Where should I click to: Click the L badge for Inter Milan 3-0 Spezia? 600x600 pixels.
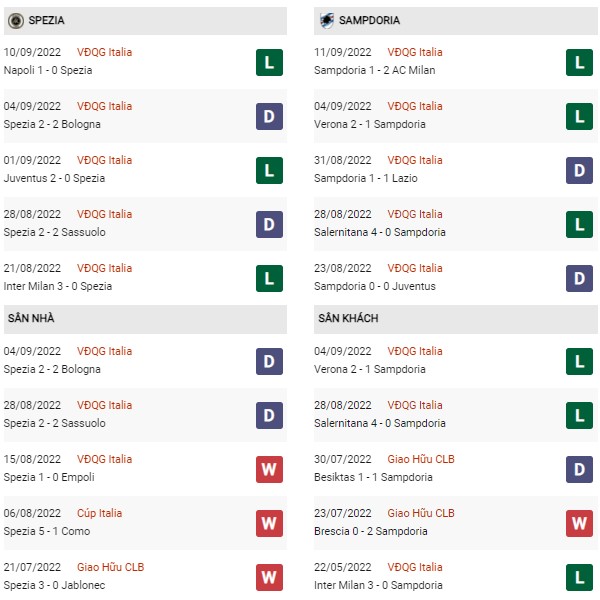(269, 278)
